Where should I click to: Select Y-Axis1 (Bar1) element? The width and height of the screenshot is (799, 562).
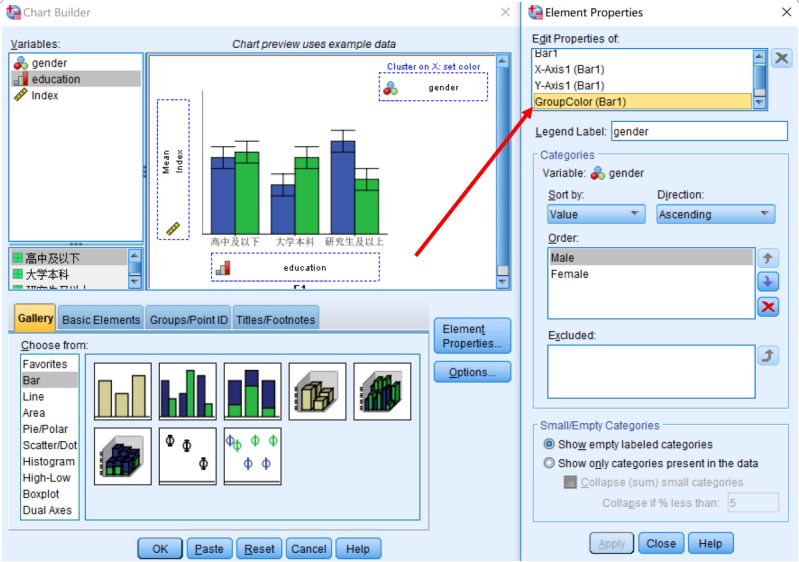click(x=643, y=86)
